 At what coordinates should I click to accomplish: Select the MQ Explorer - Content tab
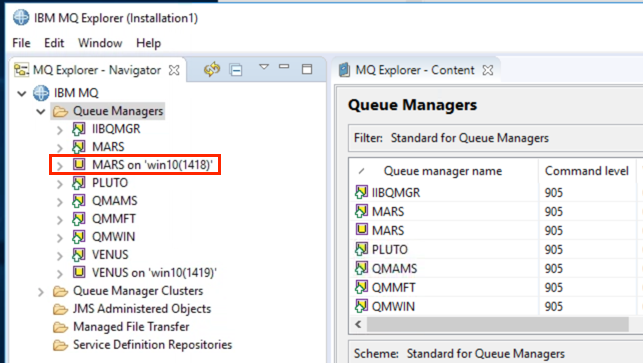(415, 70)
